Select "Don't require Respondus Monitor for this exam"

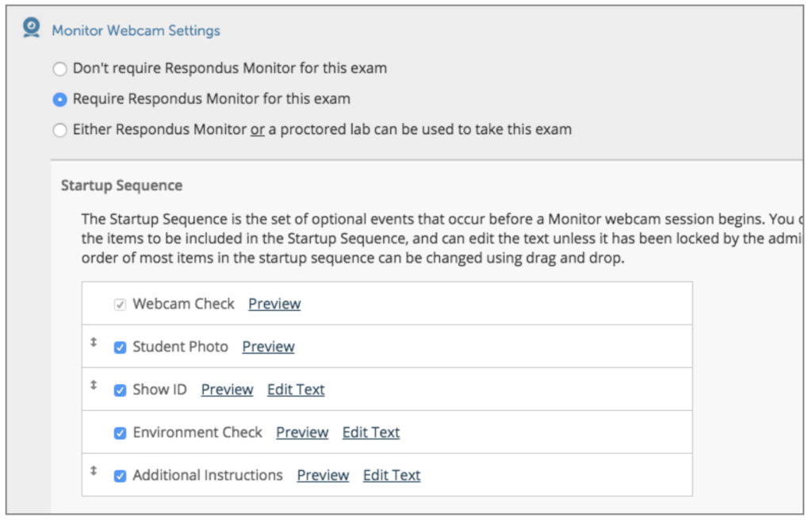(x=59, y=69)
